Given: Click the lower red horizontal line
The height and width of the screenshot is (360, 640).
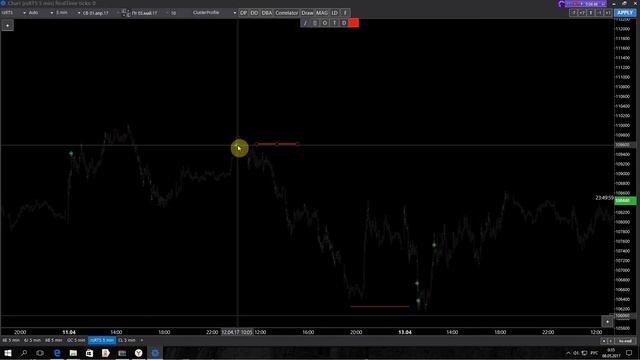Looking at the screenshot, I should pyautogui.click(x=380, y=306).
